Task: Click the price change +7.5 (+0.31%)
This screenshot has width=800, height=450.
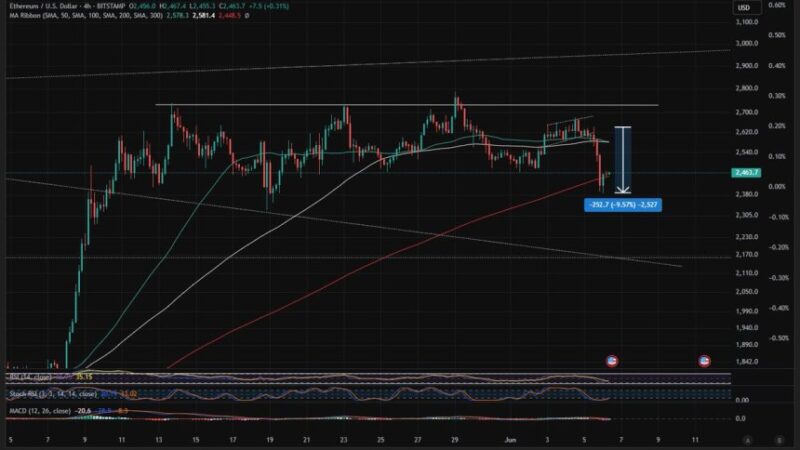Action: point(268,6)
